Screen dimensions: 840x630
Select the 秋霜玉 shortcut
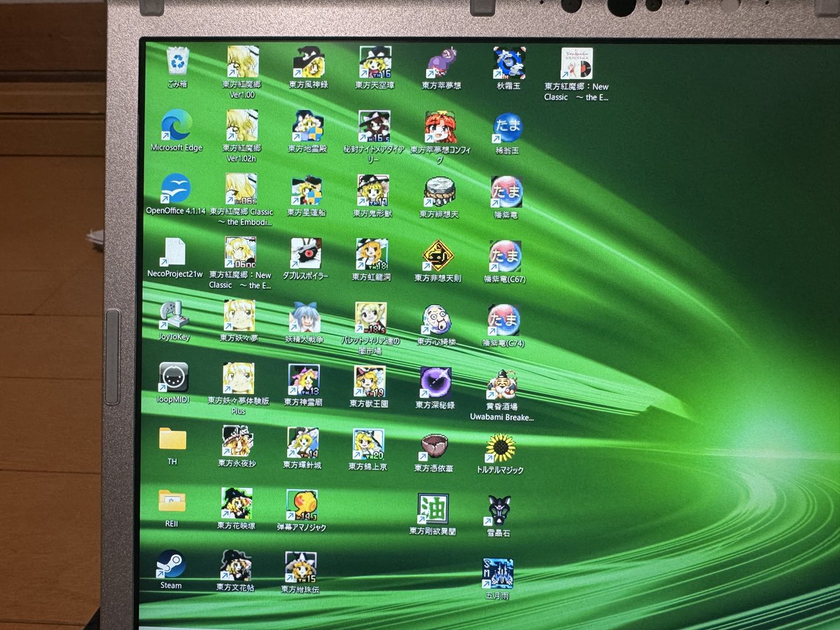[509, 63]
